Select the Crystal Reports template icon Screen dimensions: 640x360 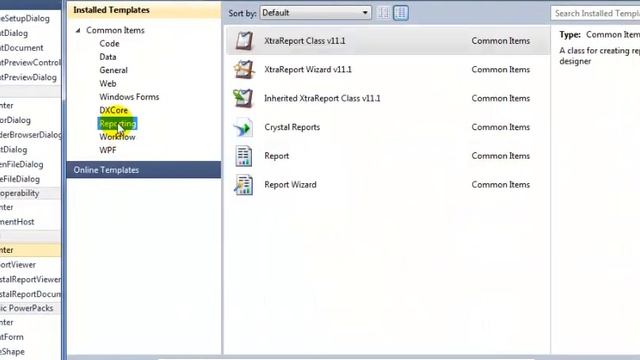pyautogui.click(x=244, y=127)
